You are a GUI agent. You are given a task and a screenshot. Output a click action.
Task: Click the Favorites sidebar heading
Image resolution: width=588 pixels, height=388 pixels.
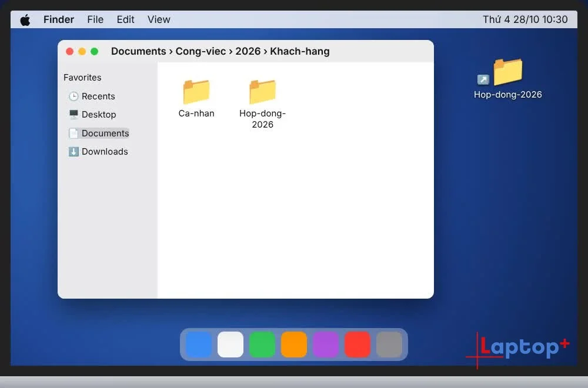(82, 78)
